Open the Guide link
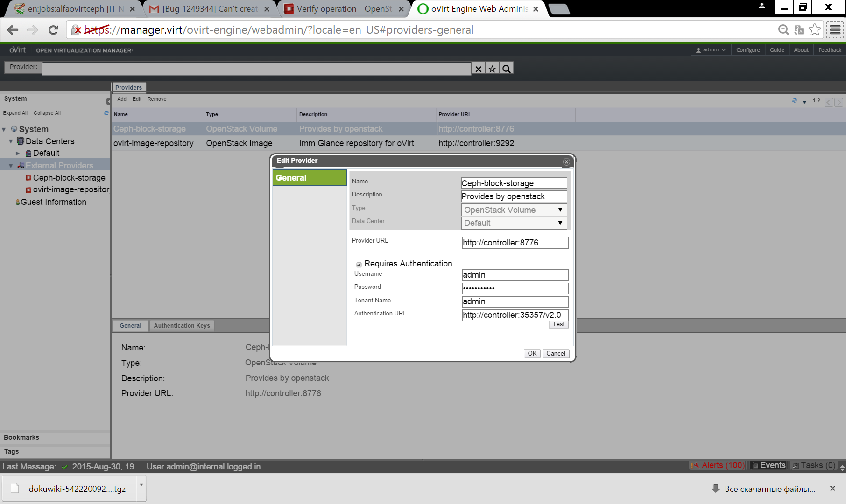Screen dimensions: 846x504 777,50
